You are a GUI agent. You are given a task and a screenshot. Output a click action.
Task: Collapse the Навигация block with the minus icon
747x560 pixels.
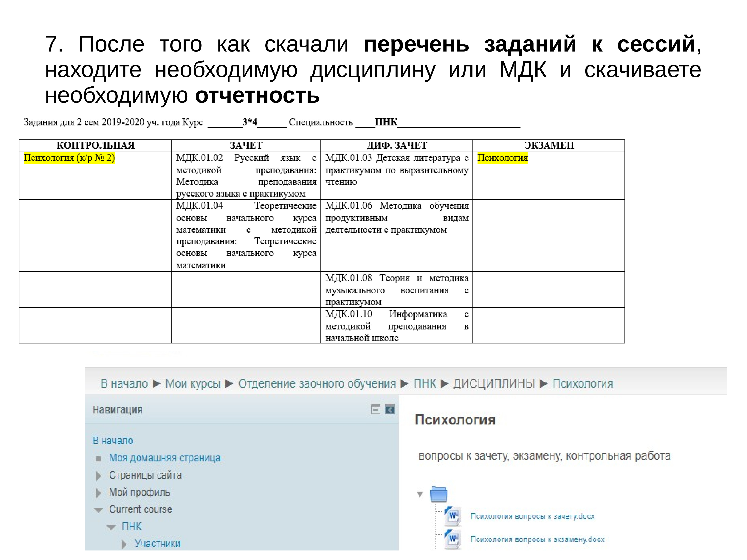pos(375,410)
